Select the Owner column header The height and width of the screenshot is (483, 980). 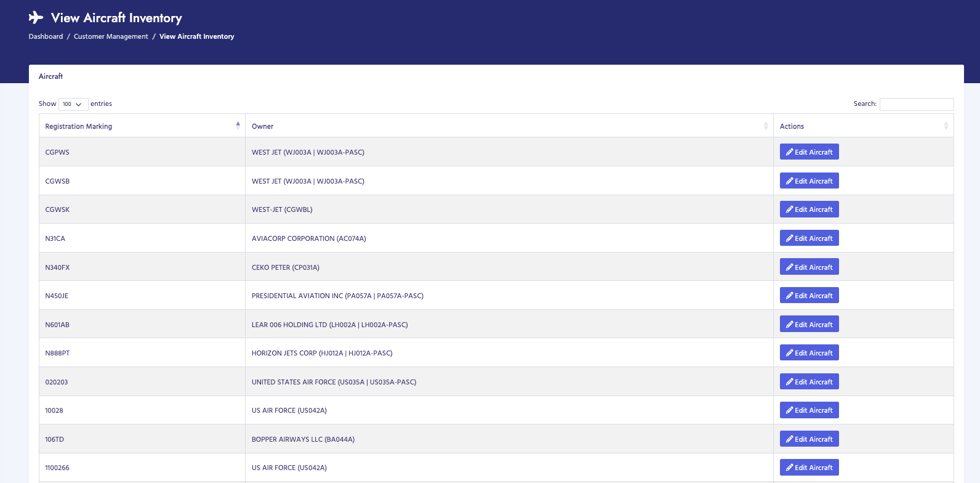263,126
